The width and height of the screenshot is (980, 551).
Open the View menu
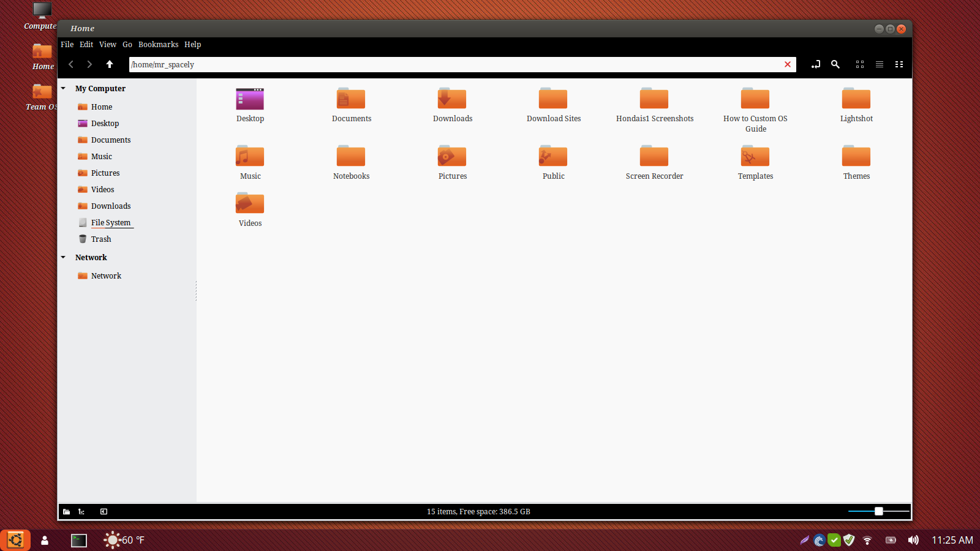pyautogui.click(x=108, y=44)
